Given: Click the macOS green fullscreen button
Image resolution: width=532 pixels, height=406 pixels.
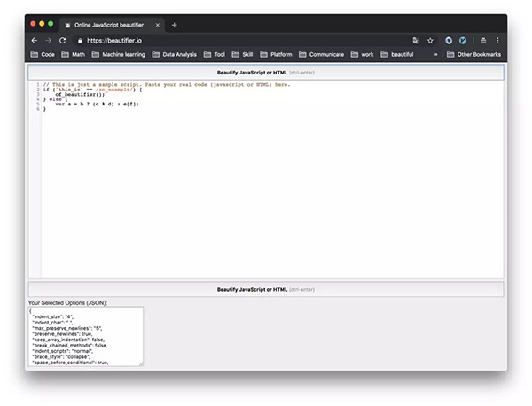Looking at the screenshot, I should (51, 23).
